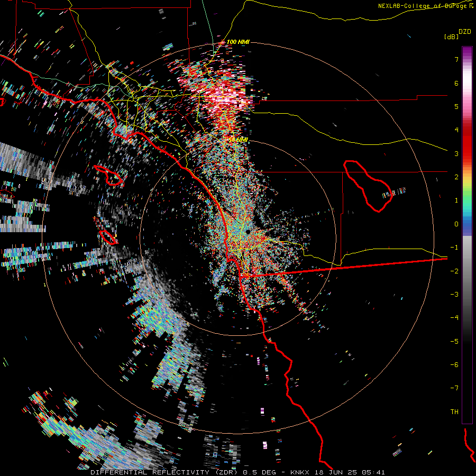Click the -1 value on color scale

[454, 248]
